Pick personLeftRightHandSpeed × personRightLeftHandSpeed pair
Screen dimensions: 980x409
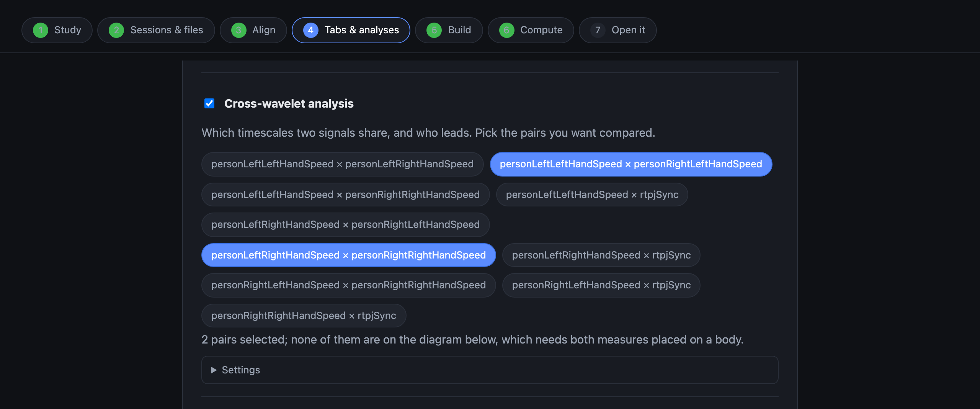point(345,225)
